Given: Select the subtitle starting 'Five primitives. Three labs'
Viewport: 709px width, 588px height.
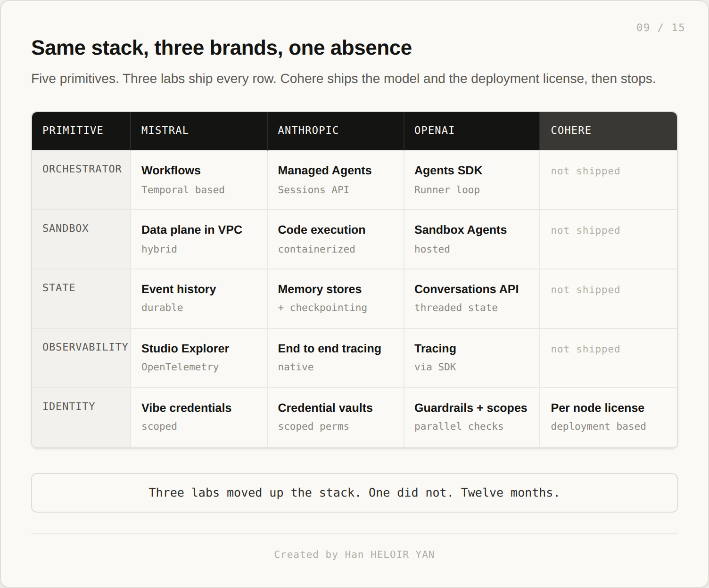Looking at the screenshot, I should click(x=344, y=79).
